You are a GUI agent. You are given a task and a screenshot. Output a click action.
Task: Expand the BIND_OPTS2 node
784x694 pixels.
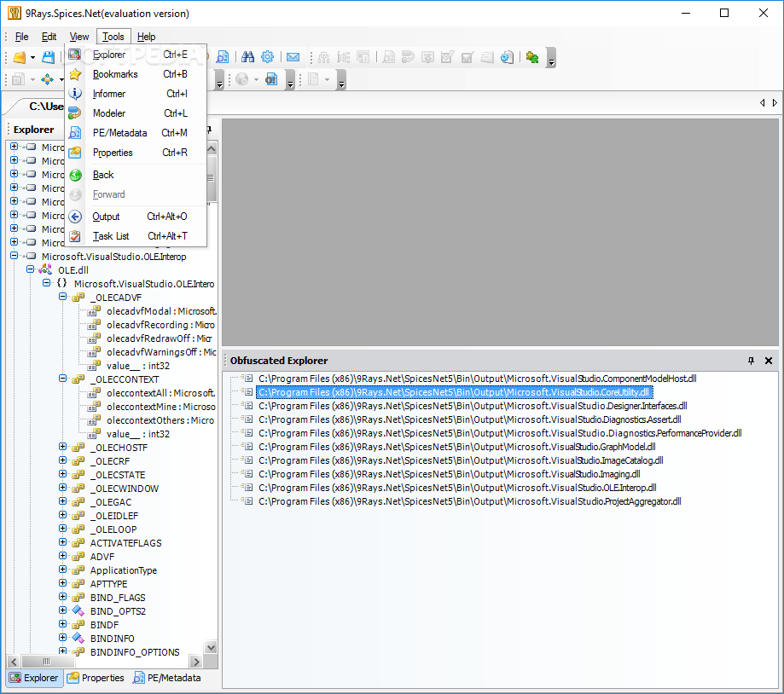pyautogui.click(x=62, y=610)
